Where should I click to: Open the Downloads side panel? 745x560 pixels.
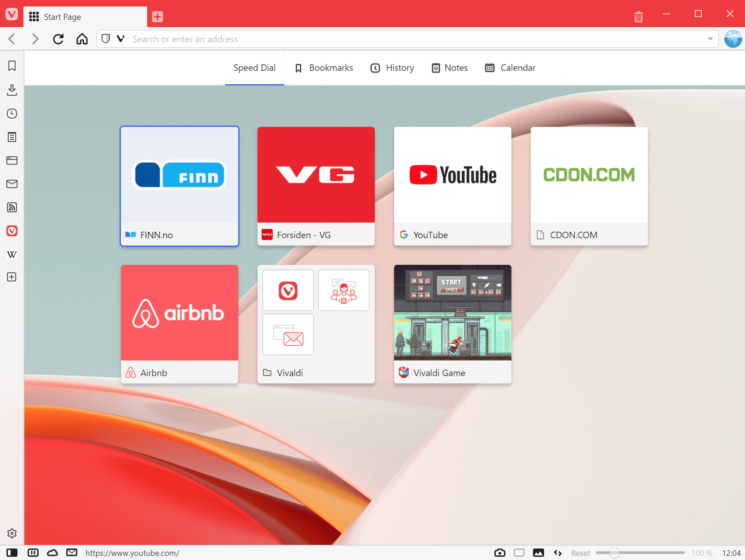[x=12, y=90]
